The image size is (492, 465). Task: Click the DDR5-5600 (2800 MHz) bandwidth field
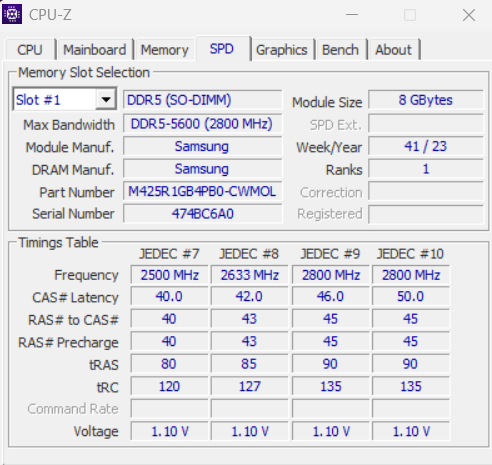point(203,124)
